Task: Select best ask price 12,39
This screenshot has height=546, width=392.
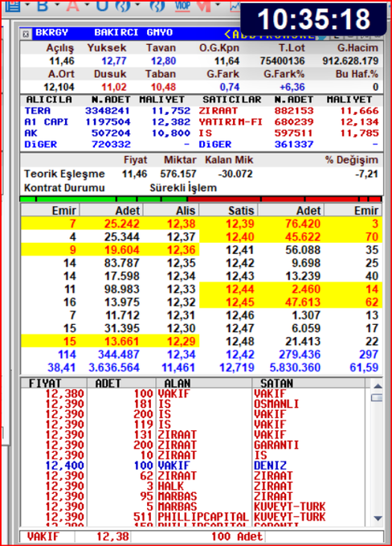Action: tap(240, 224)
